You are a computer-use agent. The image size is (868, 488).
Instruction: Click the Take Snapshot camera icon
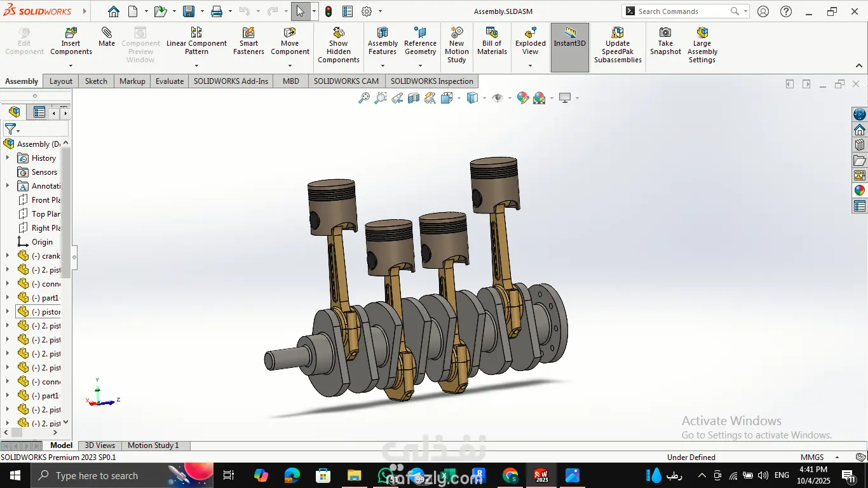665,33
